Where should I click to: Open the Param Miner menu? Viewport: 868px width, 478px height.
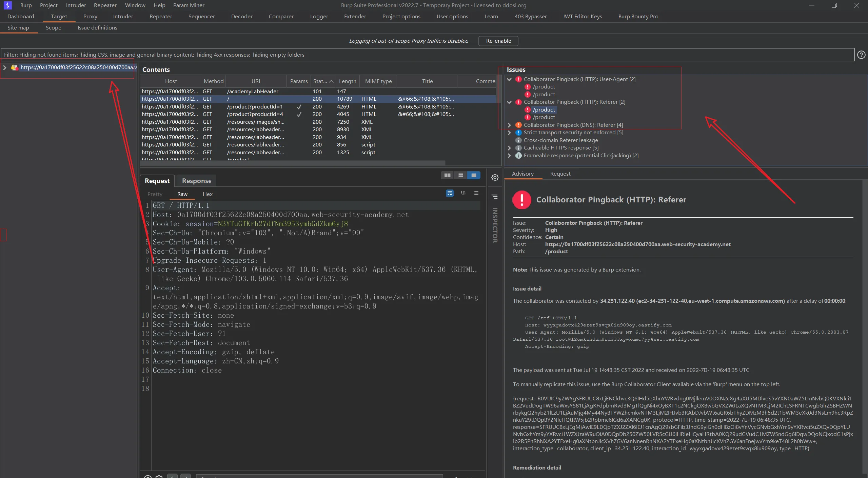pyautogui.click(x=189, y=5)
